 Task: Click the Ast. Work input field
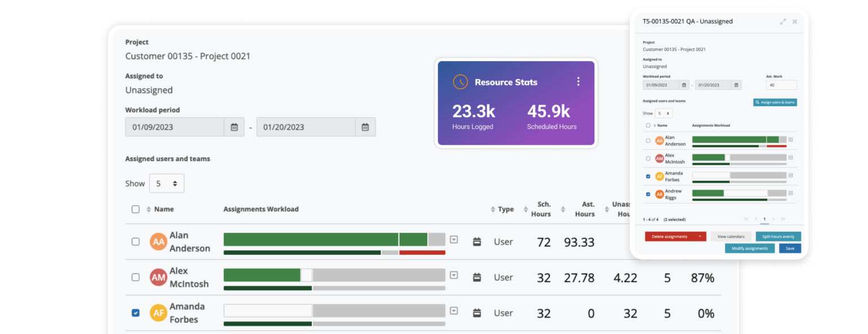pos(781,84)
